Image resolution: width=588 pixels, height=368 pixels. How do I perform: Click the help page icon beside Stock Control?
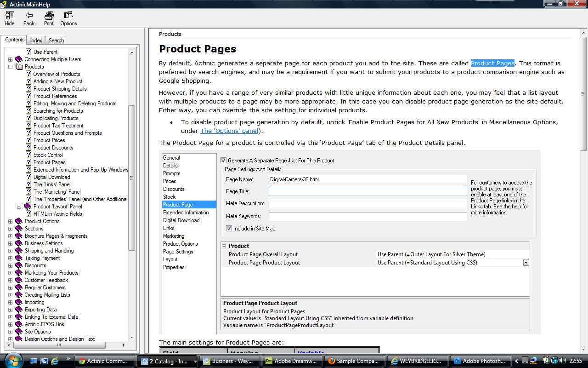(x=28, y=155)
